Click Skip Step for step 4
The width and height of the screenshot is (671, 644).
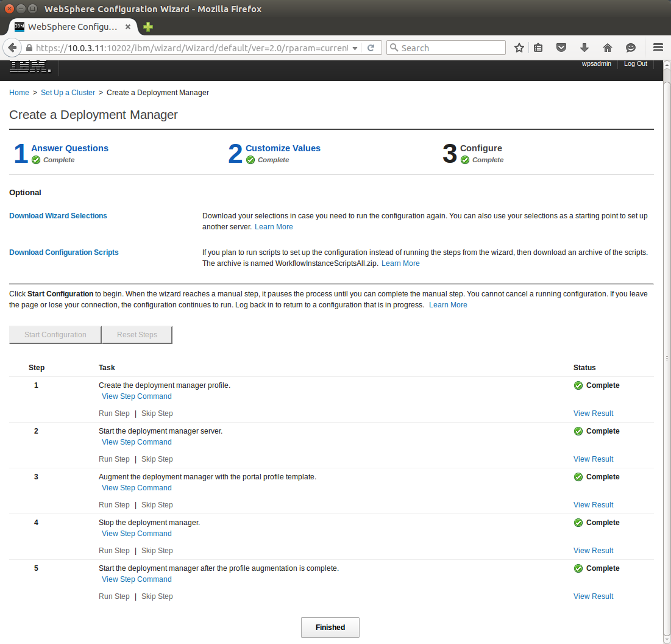click(157, 551)
